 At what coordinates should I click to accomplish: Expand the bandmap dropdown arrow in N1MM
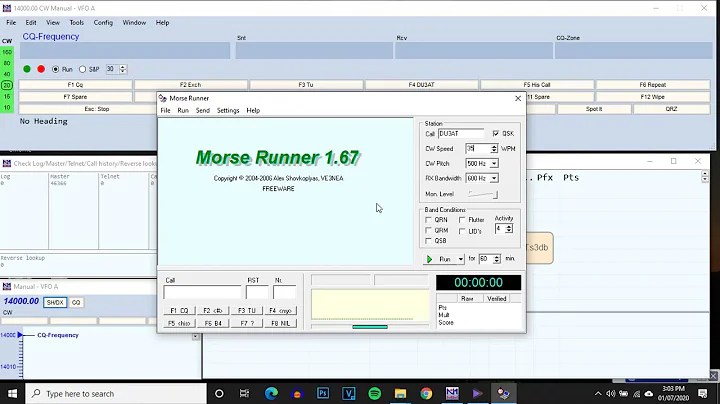(195, 337)
